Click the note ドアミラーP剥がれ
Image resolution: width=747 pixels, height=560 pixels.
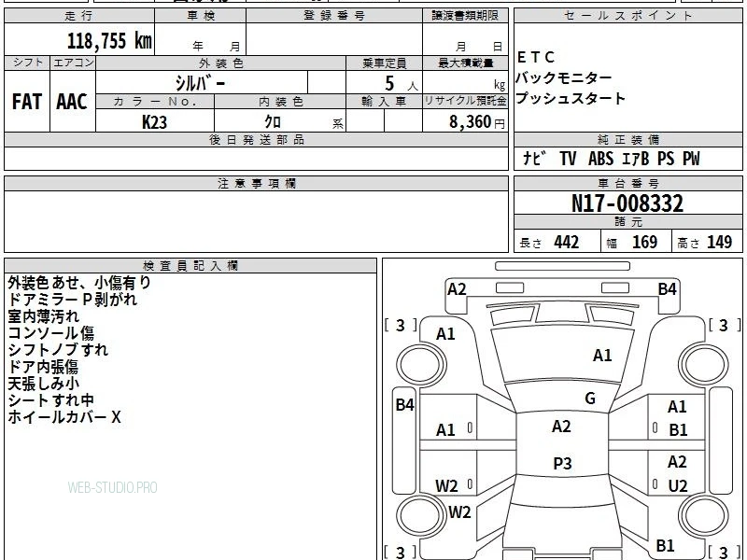(73, 300)
